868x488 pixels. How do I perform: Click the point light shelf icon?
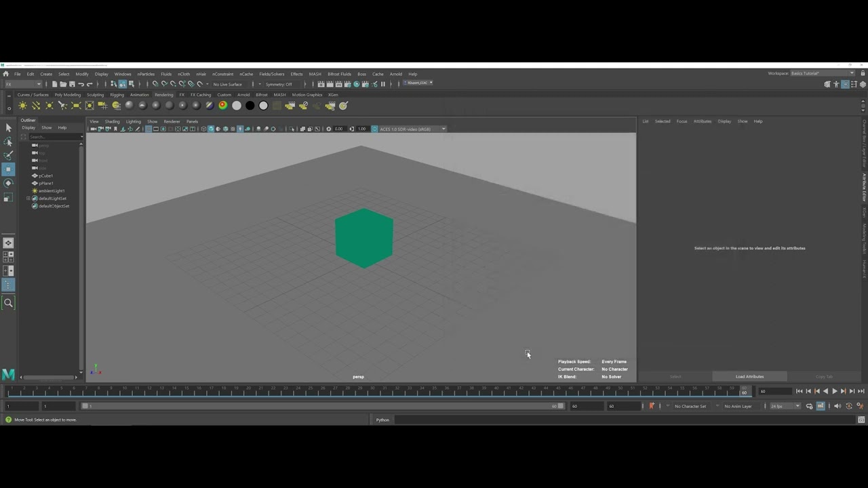(x=50, y=106)
